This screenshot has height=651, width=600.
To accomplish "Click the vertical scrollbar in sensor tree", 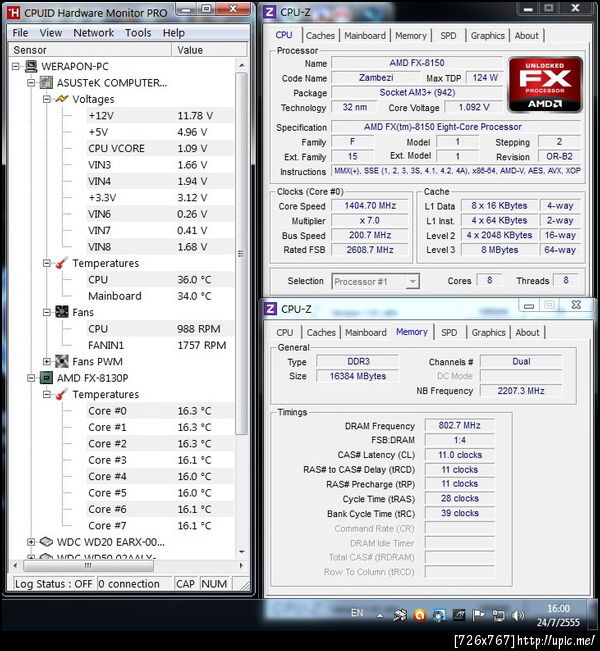I will (x=241, y=254).
